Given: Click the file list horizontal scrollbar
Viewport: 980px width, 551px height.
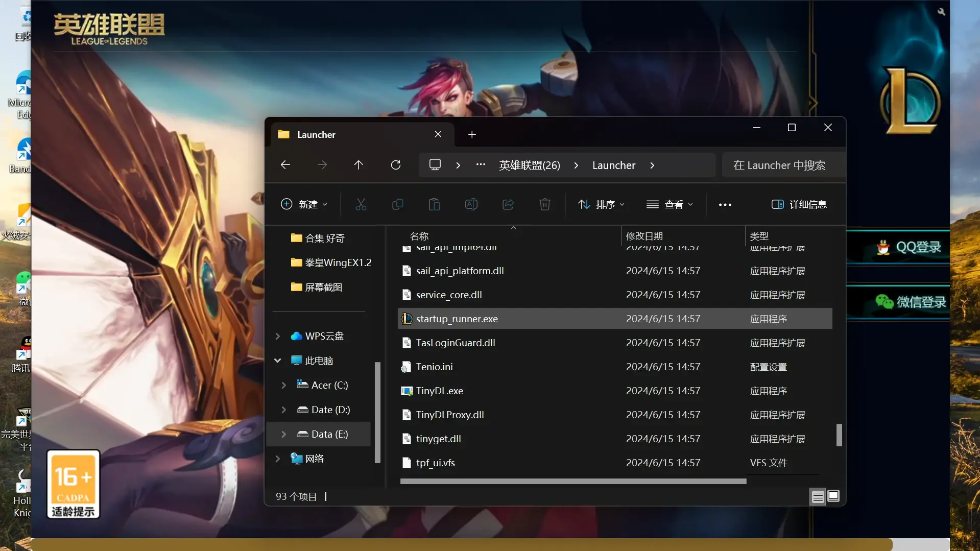Looking at the screenshot, I should [x=573, y=481].
